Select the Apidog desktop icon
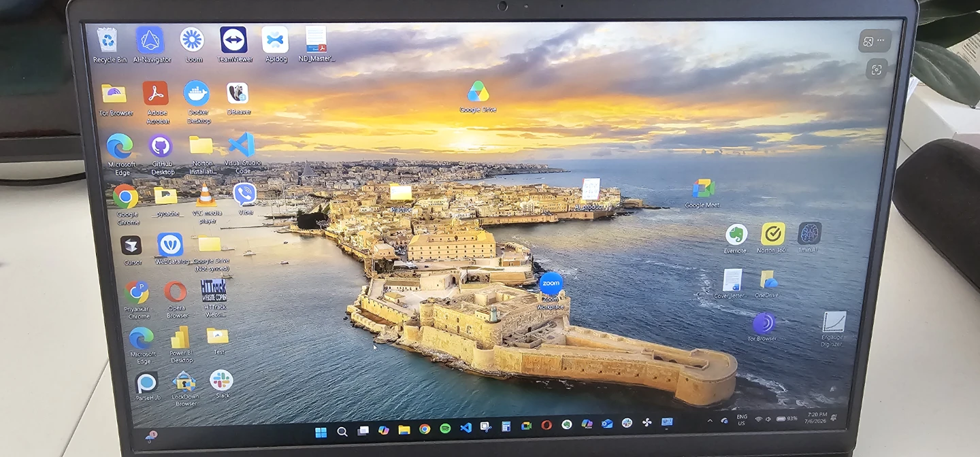 (x=276, y=45)
